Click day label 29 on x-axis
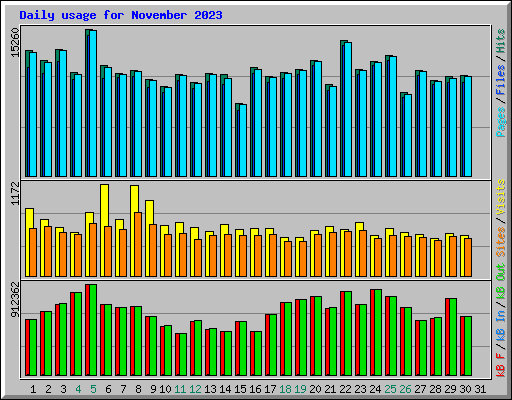The image size is (512, 400). (x=451, y=389)
